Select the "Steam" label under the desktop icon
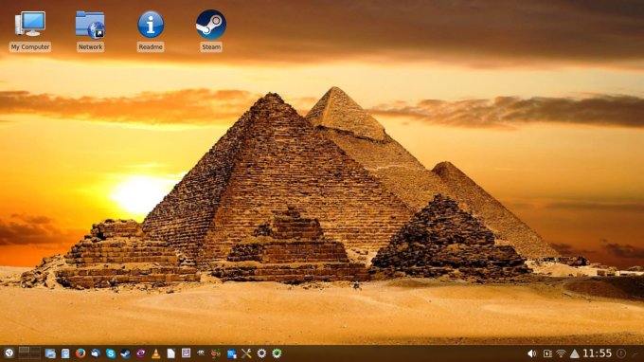Screen dimensions: 644x362 (x=210, y=46)
